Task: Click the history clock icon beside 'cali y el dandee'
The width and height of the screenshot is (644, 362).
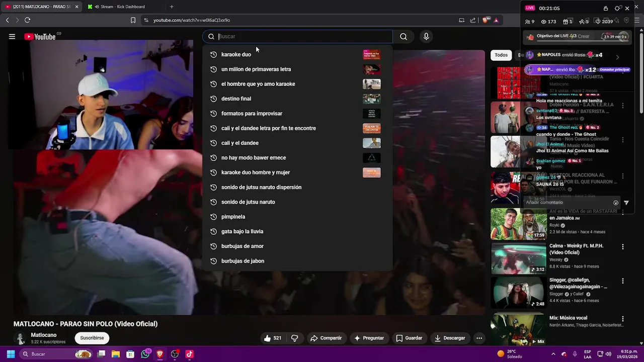Action: (213, 143)
